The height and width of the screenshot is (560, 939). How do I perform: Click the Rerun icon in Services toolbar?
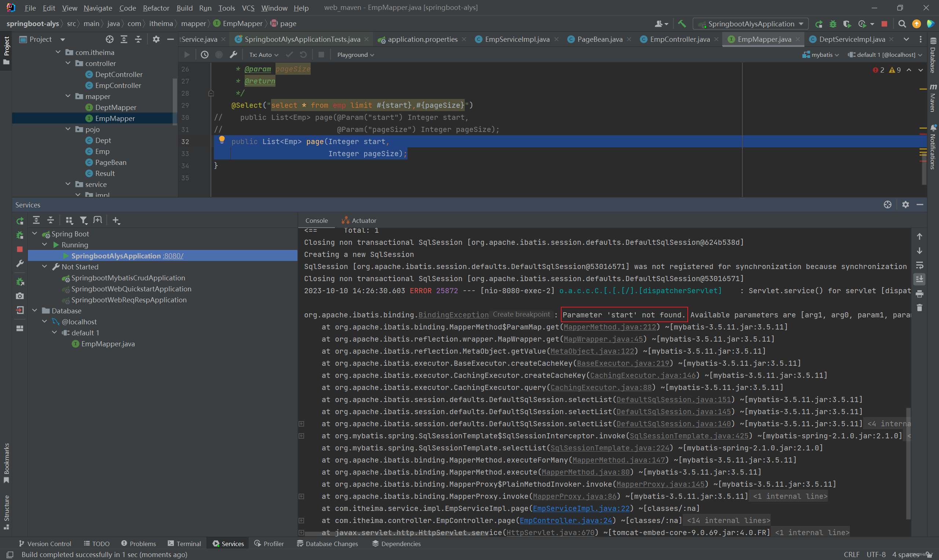[x=20, y=220]
